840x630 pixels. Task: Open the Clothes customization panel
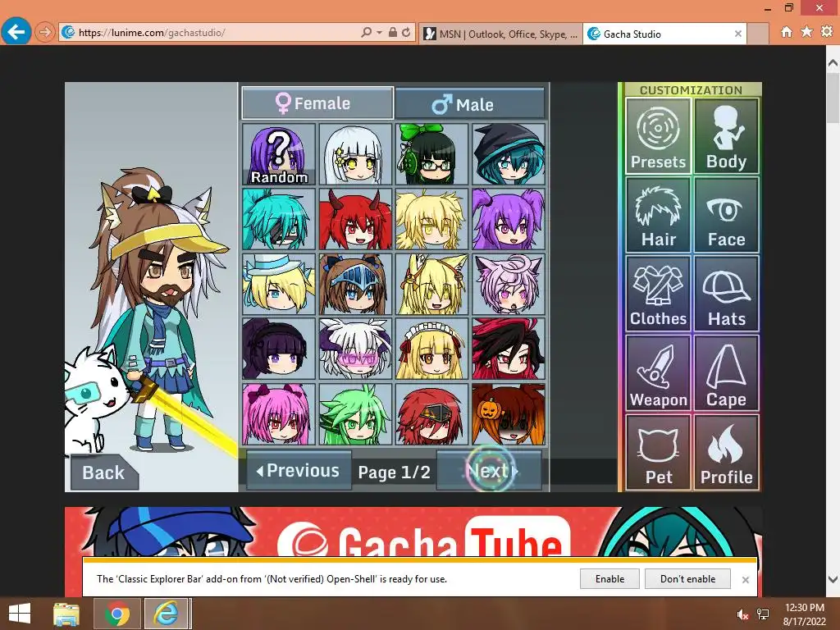(658, 294)
